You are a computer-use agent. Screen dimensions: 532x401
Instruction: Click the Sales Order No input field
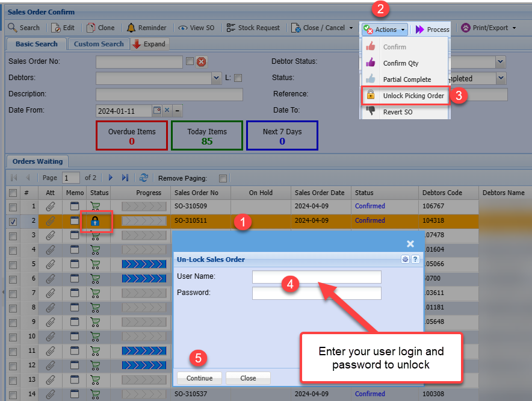[x=139, y=62]
